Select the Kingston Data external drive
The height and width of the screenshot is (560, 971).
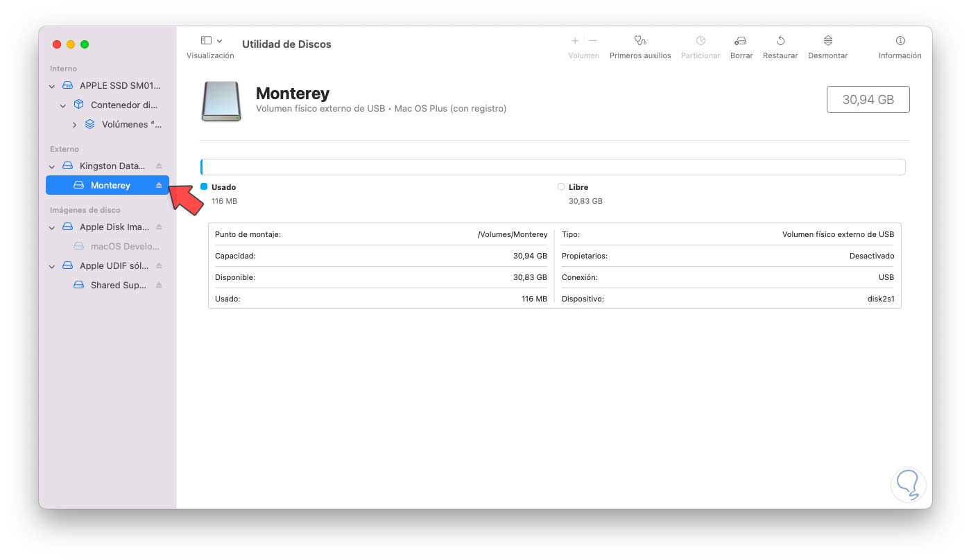tap(108, 166)
